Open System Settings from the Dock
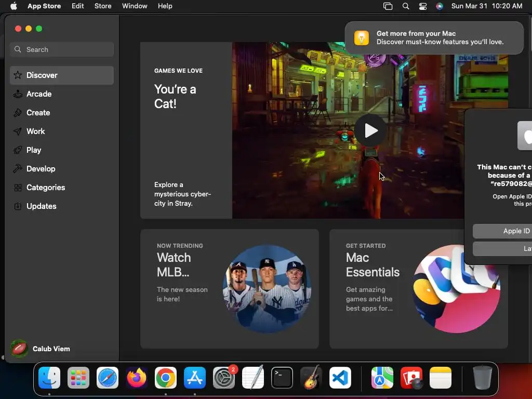This screenshot has height=399, width=532. coord(224,378)
